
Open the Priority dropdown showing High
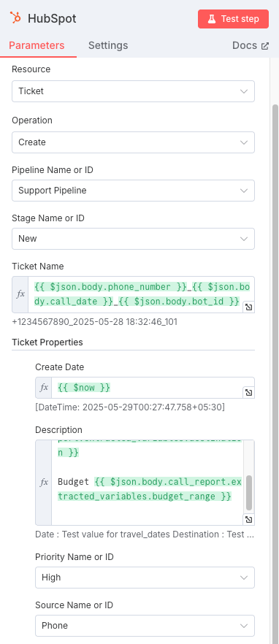pyautogui.click(x=145, y=578)
